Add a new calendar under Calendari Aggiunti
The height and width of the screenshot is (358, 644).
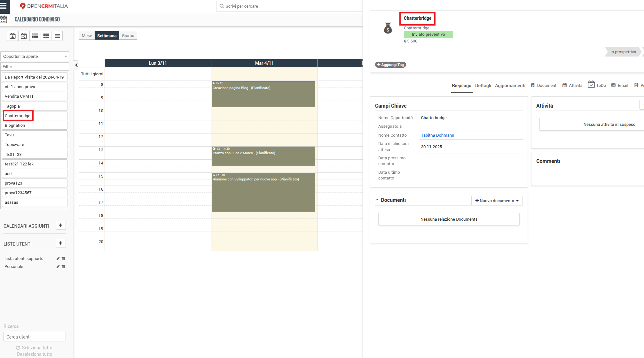(60, 225)
